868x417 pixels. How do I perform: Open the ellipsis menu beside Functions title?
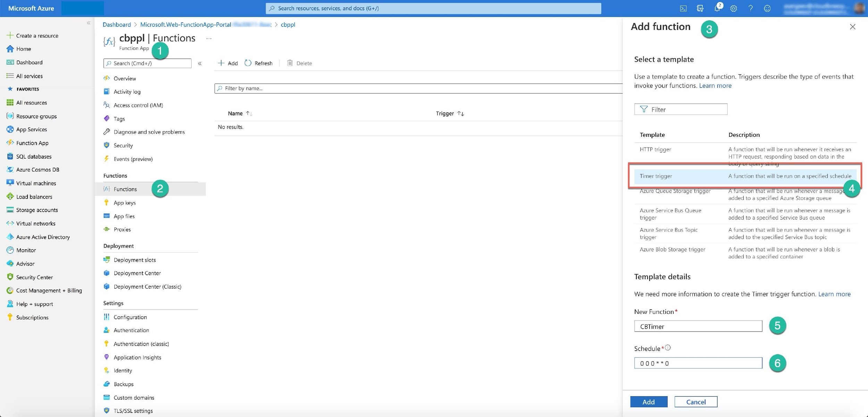209,39
